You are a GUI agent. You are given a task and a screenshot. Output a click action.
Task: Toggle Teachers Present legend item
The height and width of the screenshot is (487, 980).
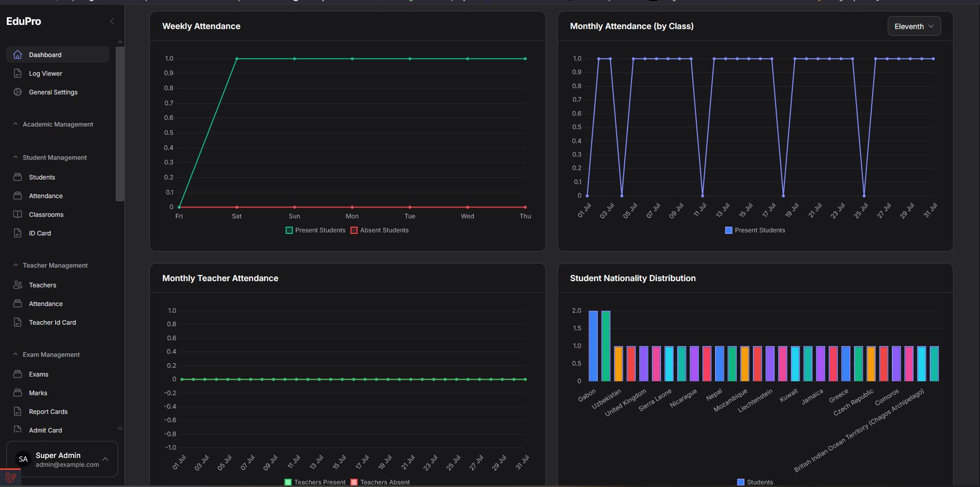(315, 482)
